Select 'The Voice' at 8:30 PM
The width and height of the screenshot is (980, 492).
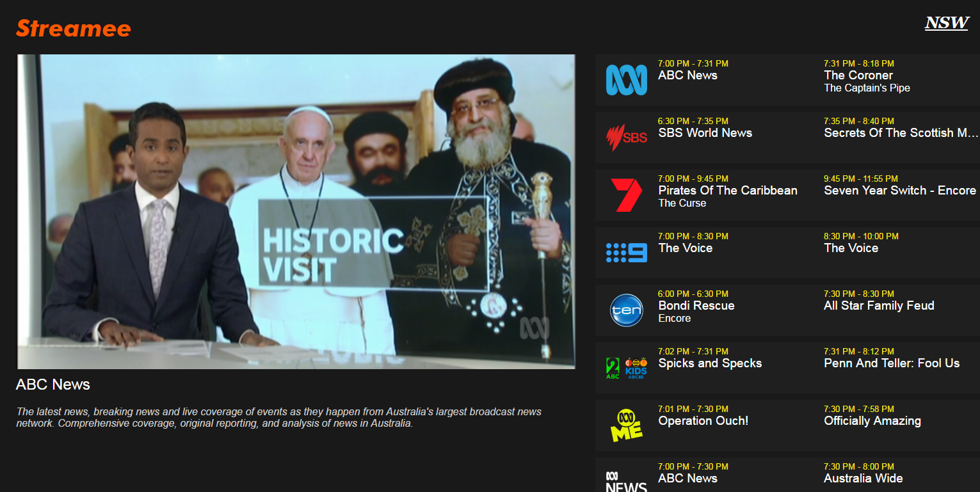[851, 248]
